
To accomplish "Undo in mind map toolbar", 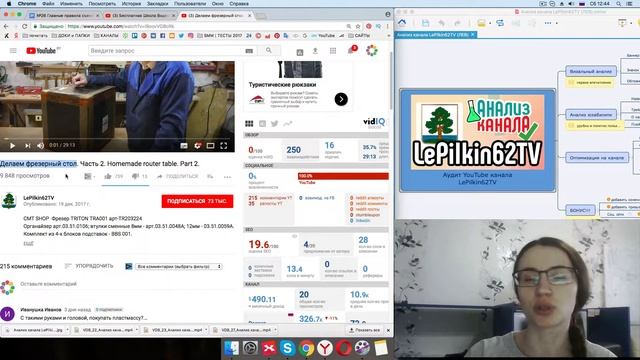I will pos(441,23).
